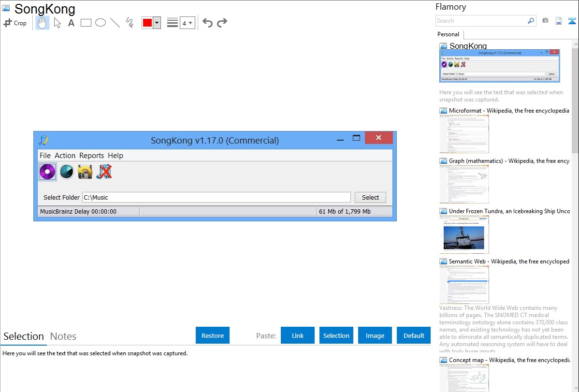Click the Select Folder path field
579x392 pixels.
217,197
